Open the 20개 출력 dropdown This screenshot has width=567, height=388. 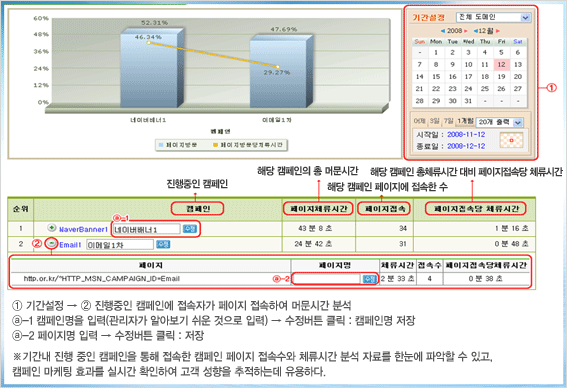499,122
